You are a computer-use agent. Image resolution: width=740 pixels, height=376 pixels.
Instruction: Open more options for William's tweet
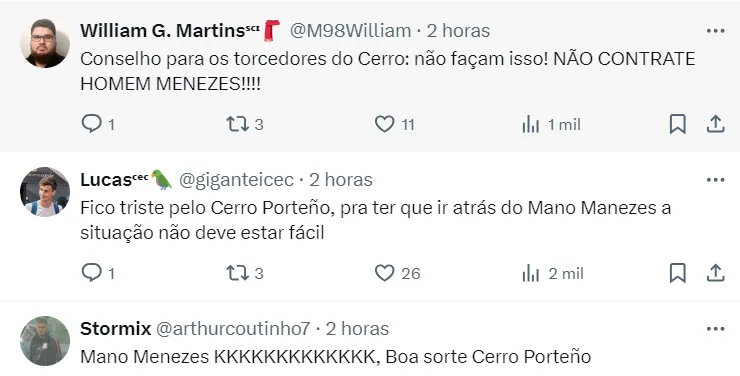[715, 31]
